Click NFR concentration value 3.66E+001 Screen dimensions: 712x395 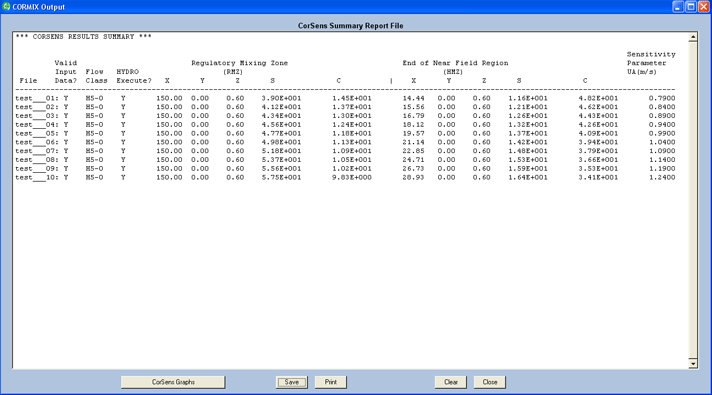(598, 160)
